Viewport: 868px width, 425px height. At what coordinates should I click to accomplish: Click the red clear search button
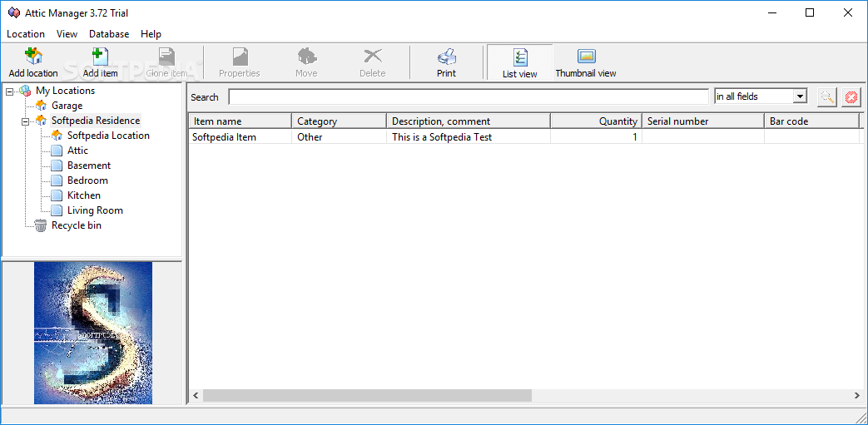coord(851,96)
